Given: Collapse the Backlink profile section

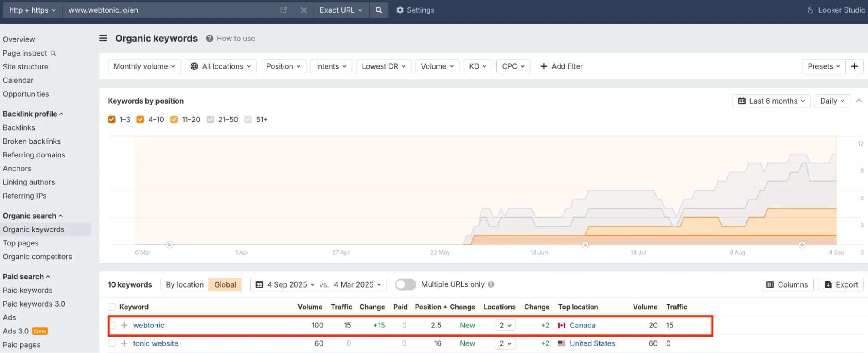Looking at the screenshot, I should click(33, 114).
